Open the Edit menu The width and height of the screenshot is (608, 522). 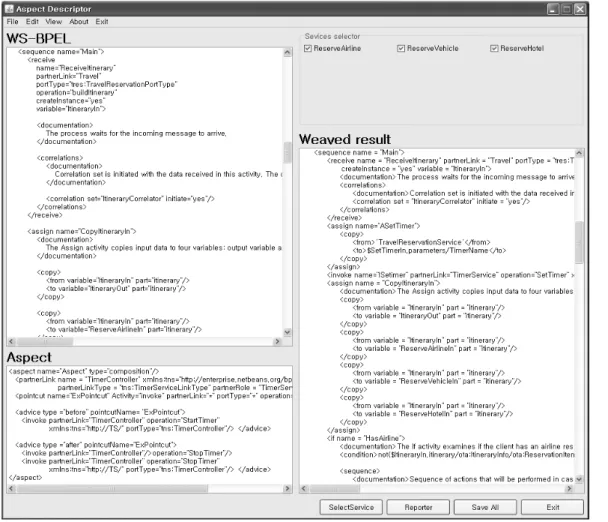(x=32, y=22)
